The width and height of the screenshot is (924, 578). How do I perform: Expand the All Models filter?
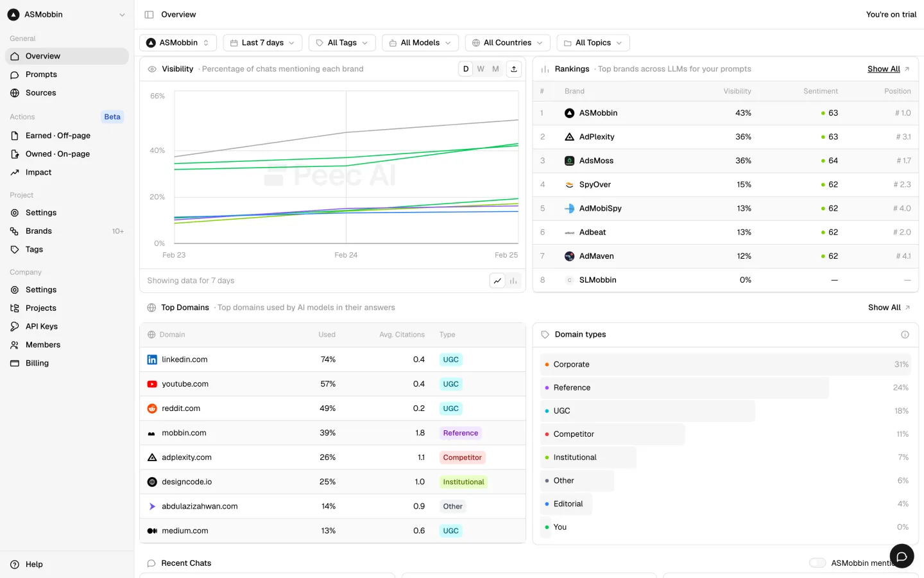click(x=420, y=43)
